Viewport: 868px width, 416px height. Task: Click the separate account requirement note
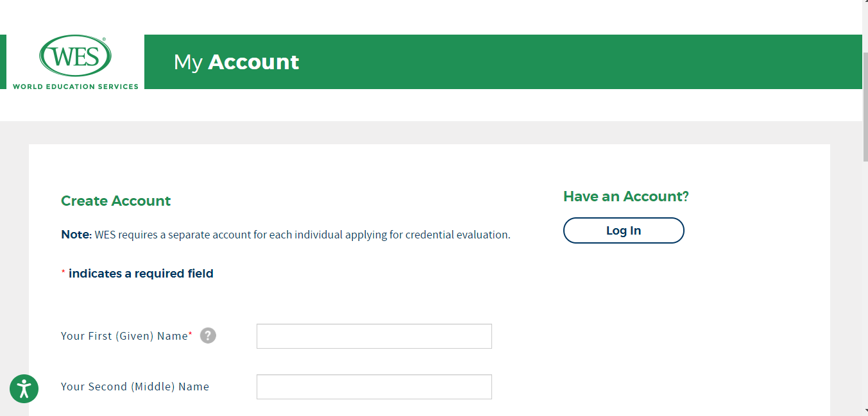point(285,235)
